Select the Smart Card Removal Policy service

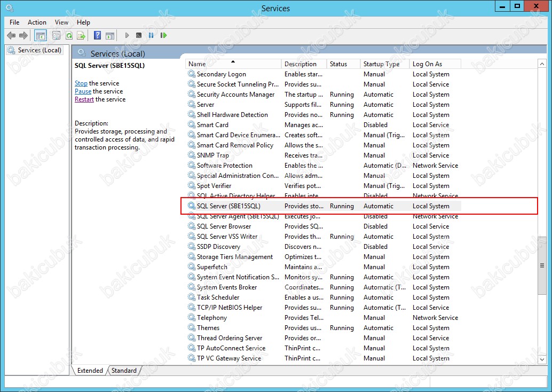point(324,145)
